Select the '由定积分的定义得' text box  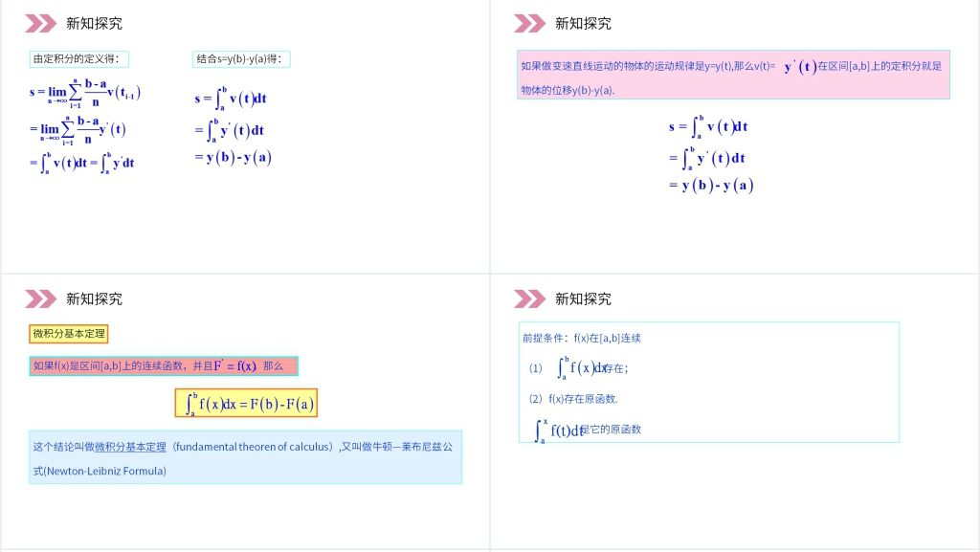78,59
